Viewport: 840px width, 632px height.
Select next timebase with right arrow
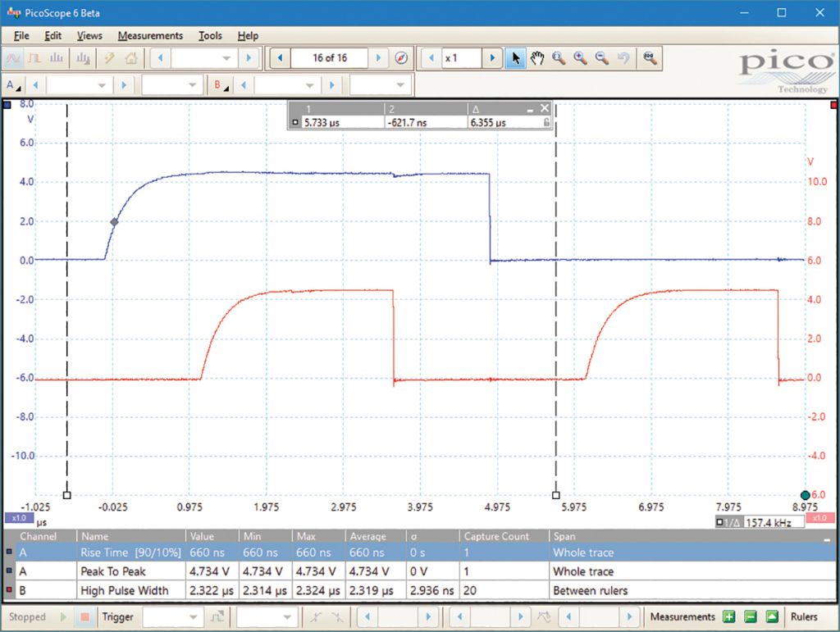click(x=249, y=58)
